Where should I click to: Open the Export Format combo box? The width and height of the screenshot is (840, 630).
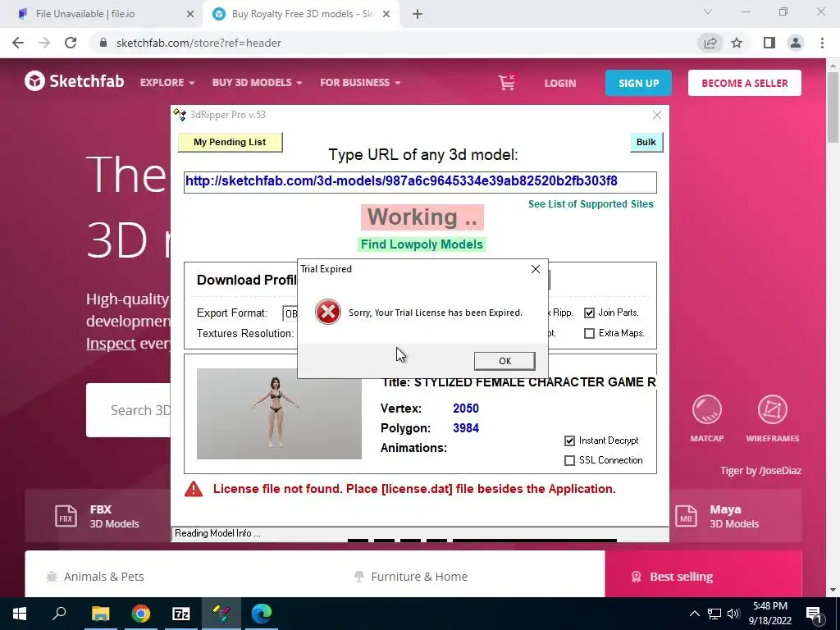pyautogui.click(x=290, y=313)
